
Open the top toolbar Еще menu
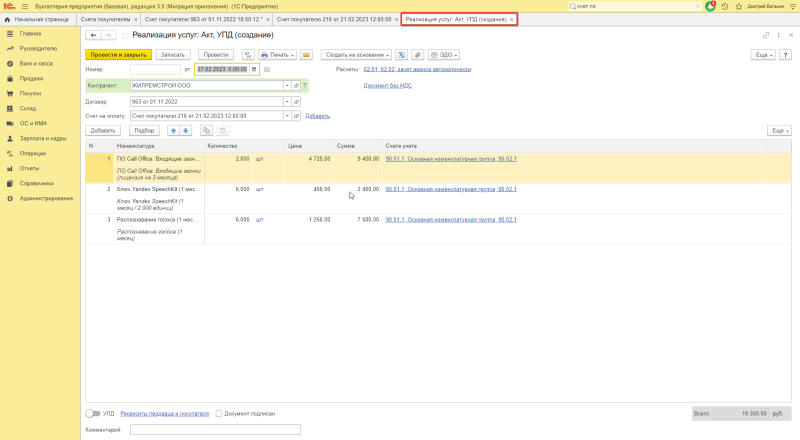(763, 55)
